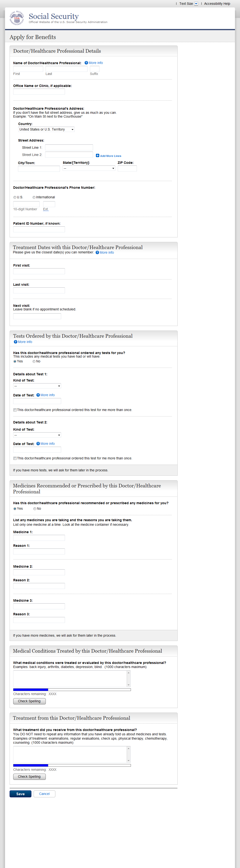Click the Text Size menu label
This screenshot has width=240, height=868.
[x=186, y=4]
